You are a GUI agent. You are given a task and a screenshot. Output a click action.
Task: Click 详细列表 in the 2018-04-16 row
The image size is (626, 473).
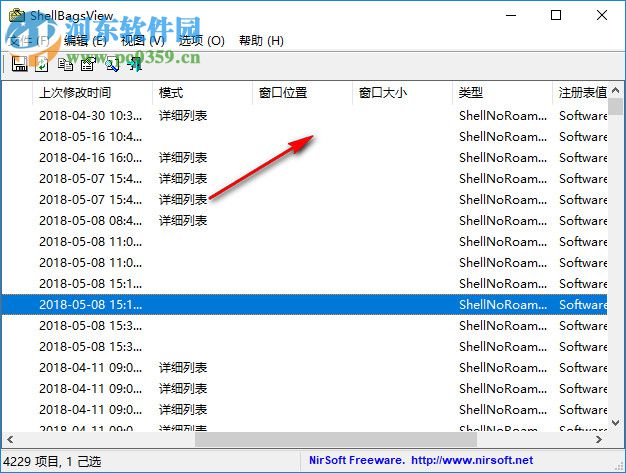pyautogui.click(x=183, y=158)
